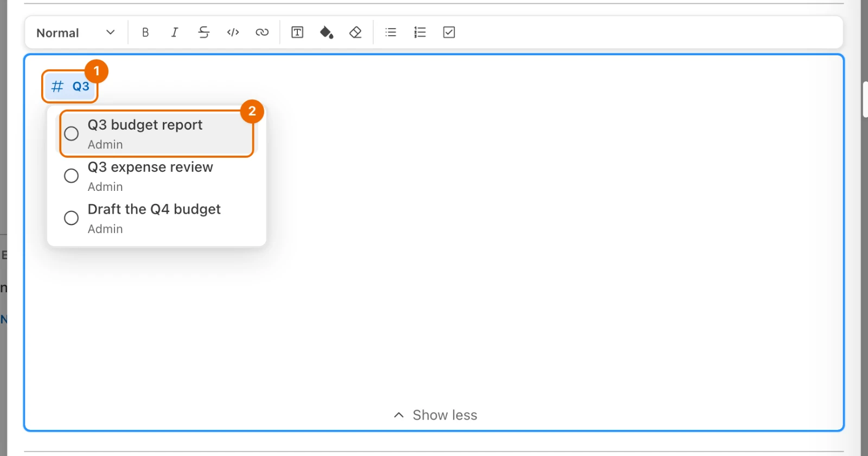The height and width of the screenshot is (456, 868).
Task: Select the Q3 expense review radio circle
Action: [71, 176]
